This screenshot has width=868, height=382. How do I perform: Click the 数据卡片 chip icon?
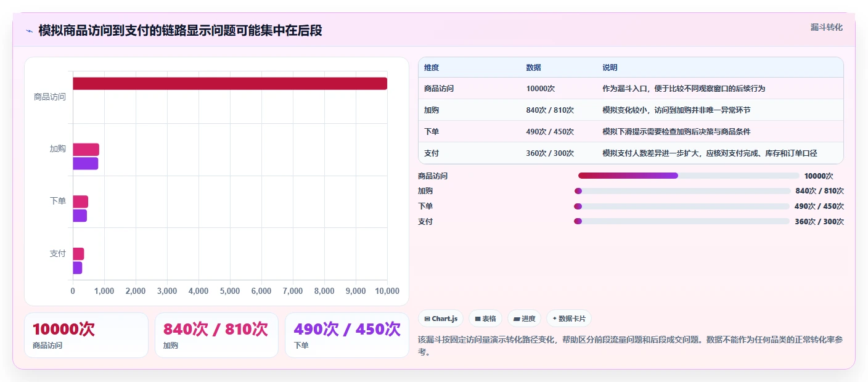(x=554, y=319)
